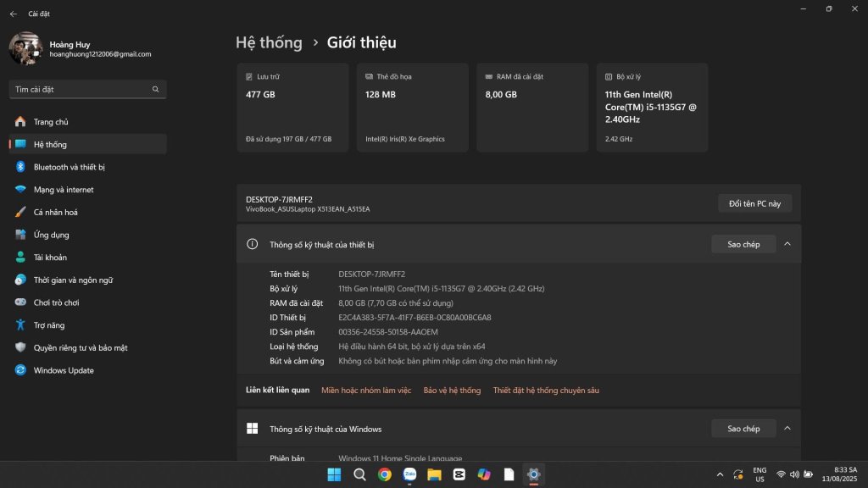The image size is (868, 488).
Task: Open Quyền riêng tư và bảo mật
Action: click(x=87, y=348)
